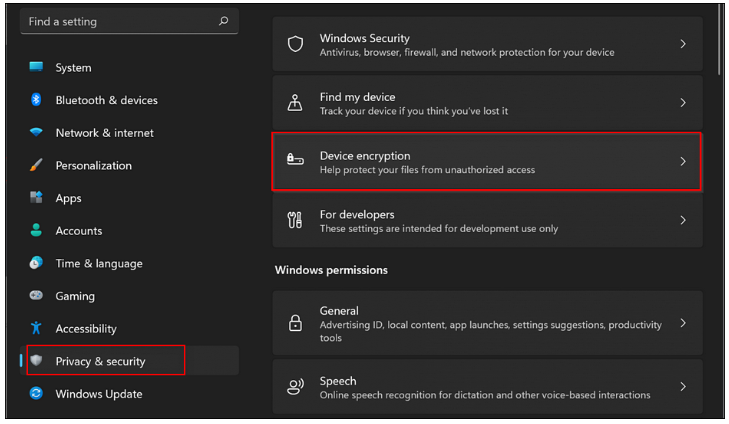Click the Windows Security shield icon
This screenshot has height=424, width=729.
295,44
